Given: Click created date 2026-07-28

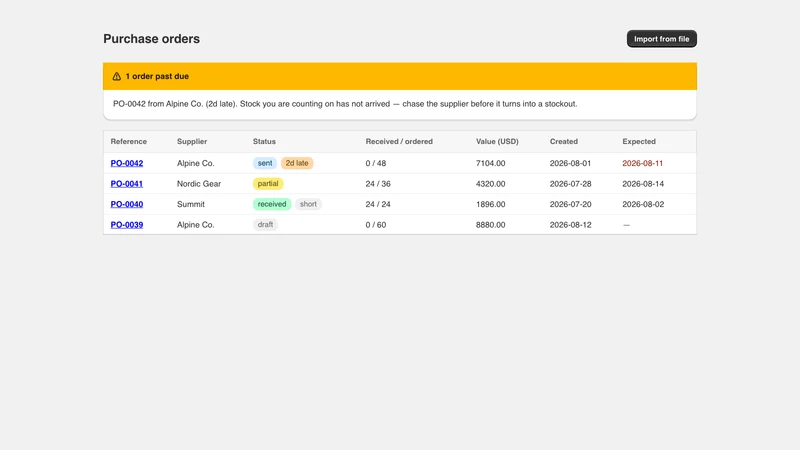Looking at the screenshot, I should click(570, 184).
